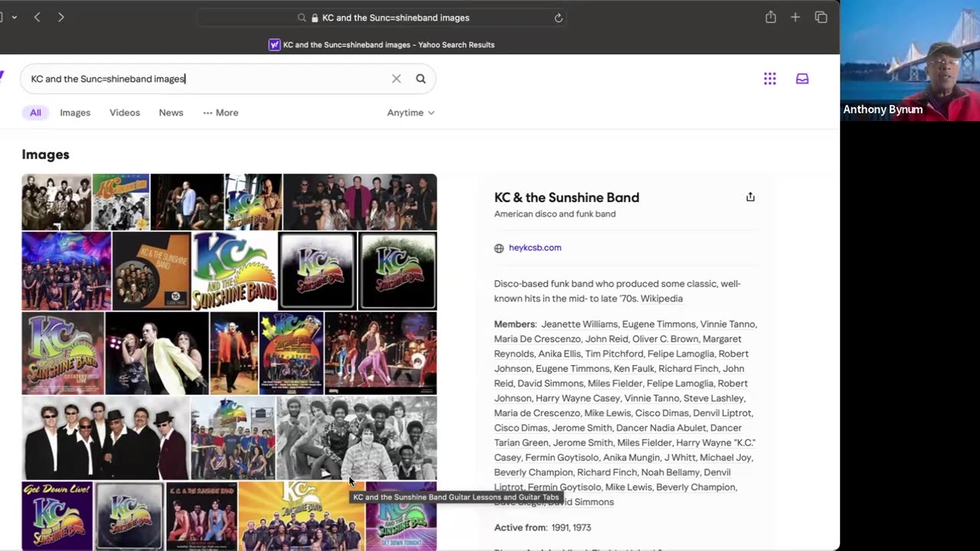Share the KC & the Sunshine Band panel
980x551 pixels.
pyautogui.click(x=750, y=197)
